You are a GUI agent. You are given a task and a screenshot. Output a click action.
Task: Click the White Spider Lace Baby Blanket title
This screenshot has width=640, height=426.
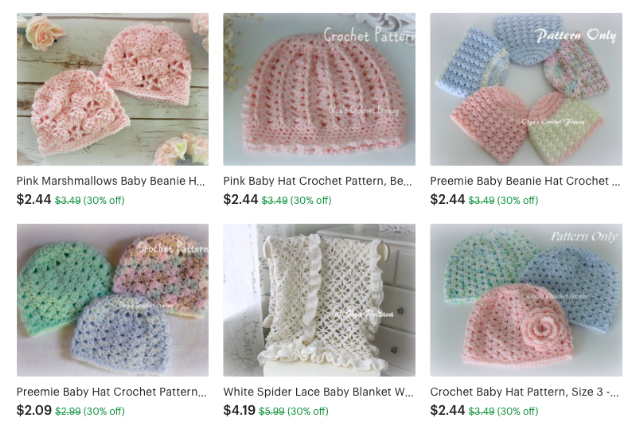pyautogui.click(x=318, y=392)
